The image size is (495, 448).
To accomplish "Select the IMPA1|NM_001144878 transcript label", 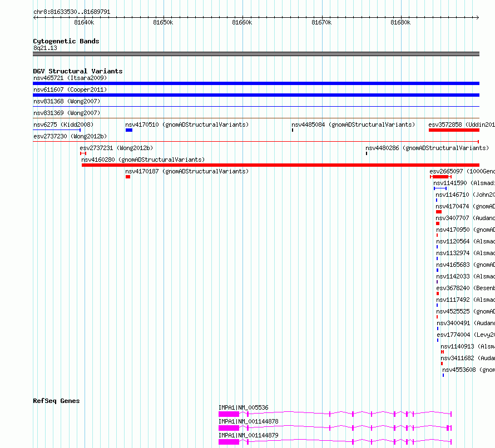I will point(249,421).
